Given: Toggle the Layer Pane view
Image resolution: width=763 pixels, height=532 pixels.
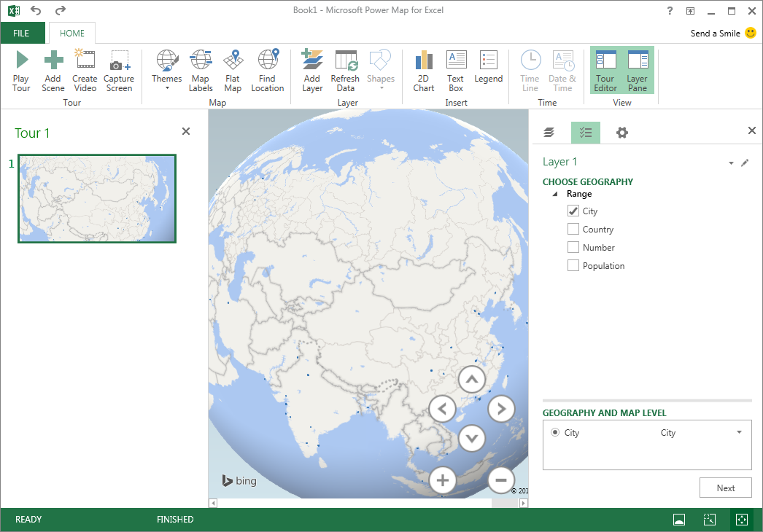Looking at the screenshot, I should point(638,71).
